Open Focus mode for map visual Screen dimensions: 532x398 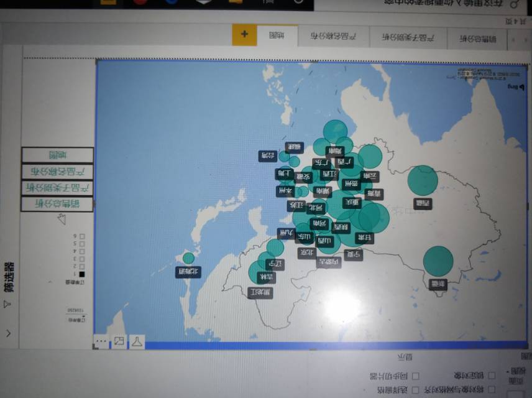coord(119,341)
